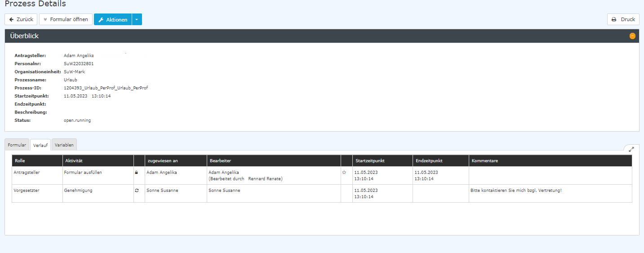Expand the history table to fullscreen

(631, 149)
